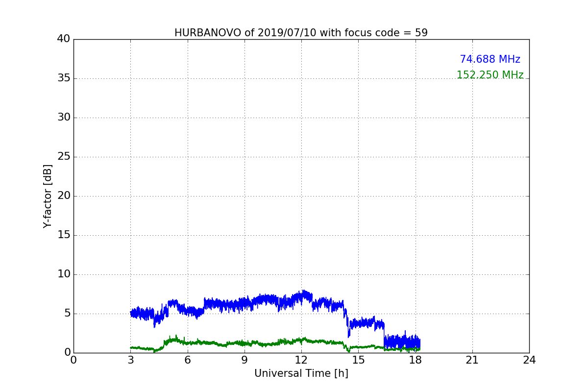Image resolution: width=588 pixels, height=392 pixels.
Task: Click x-axis tick label 3
Action: click(x=130, y=360)
